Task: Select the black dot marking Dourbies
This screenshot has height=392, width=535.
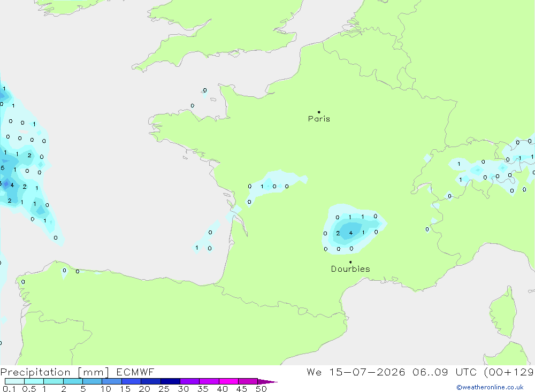Action: point(350,262)
